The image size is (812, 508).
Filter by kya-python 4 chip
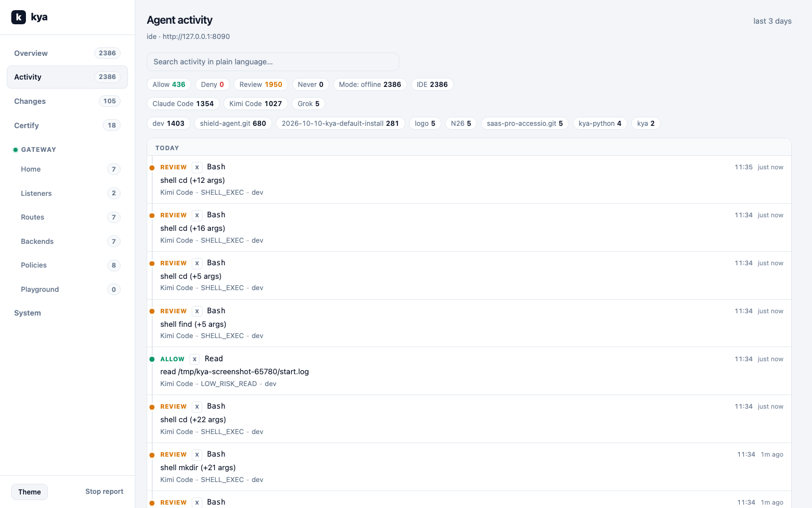600,124
